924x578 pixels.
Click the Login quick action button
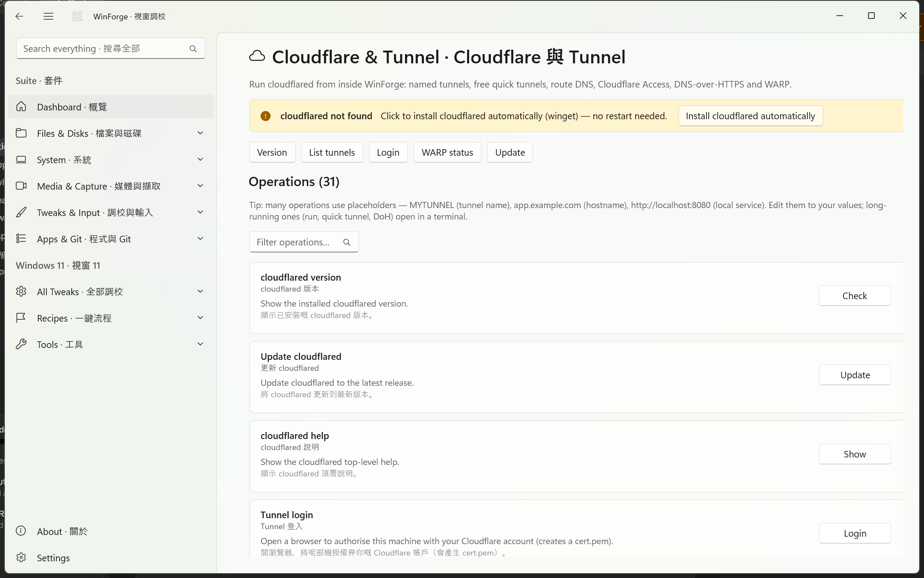tap(388, 152)
